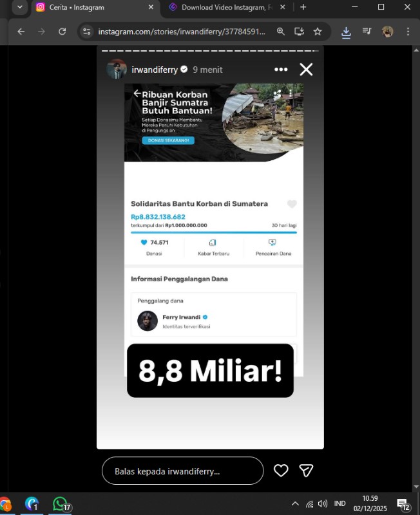Bookmark this page with the star icon
The height and width of the screenshot is (515, 420).
pos(318,32)
